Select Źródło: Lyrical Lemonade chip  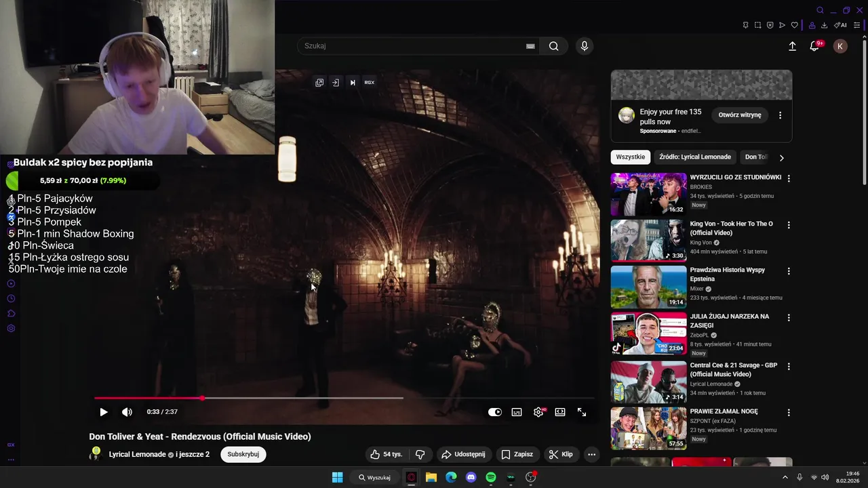[695, 157]
